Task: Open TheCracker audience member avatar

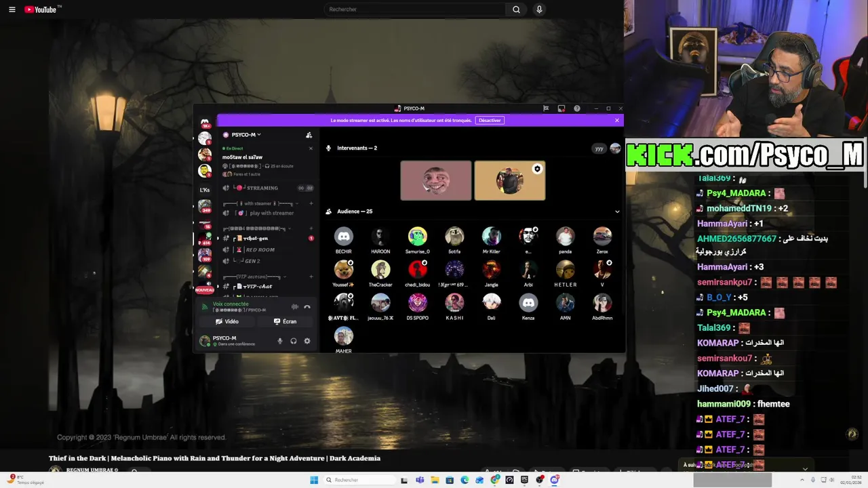Action: click(x=380, y=269)
